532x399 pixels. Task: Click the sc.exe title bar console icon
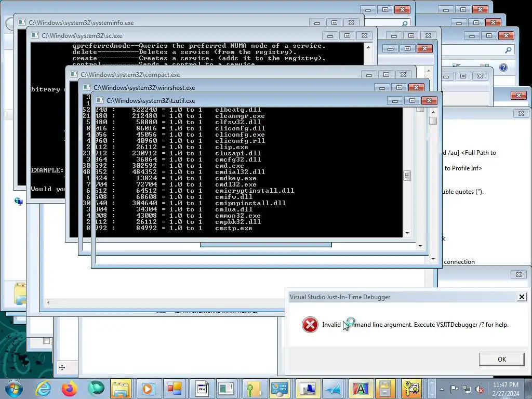(x=35, y=35)
